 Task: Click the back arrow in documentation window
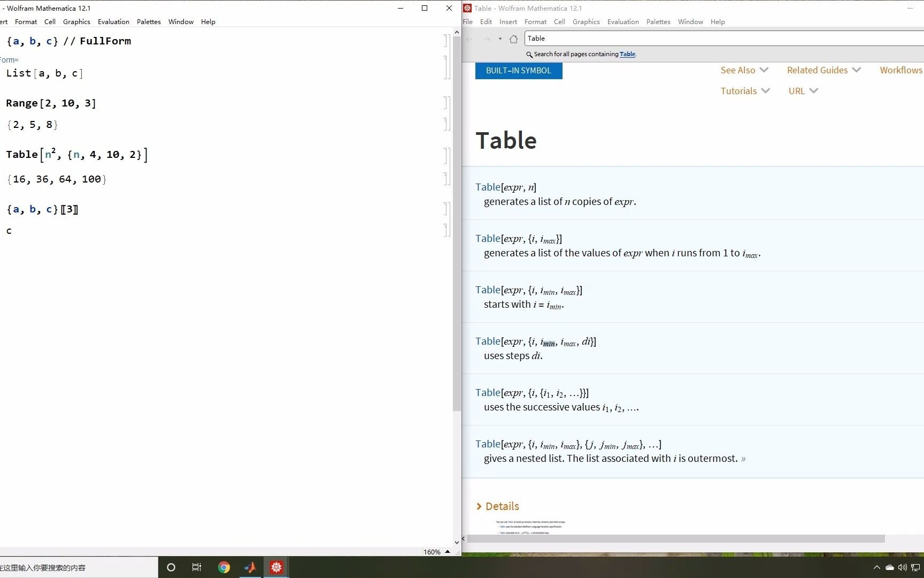(469, 39)
